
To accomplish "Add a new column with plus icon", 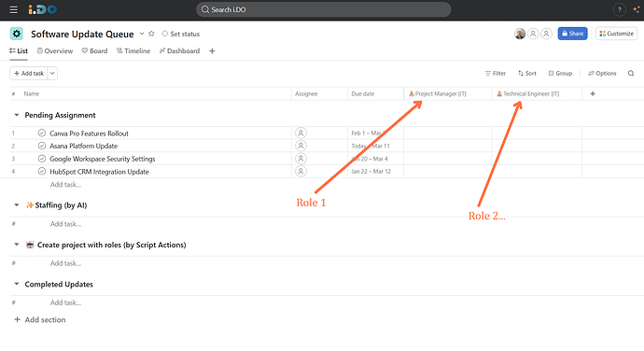I will click(593, 93).
